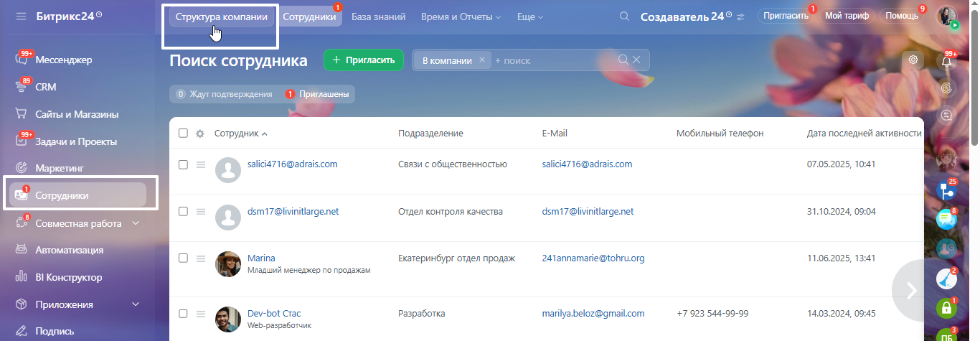Toggle the select-all checkbox in table header
This screenshot has height=341, width=980.
pos(183,134)
